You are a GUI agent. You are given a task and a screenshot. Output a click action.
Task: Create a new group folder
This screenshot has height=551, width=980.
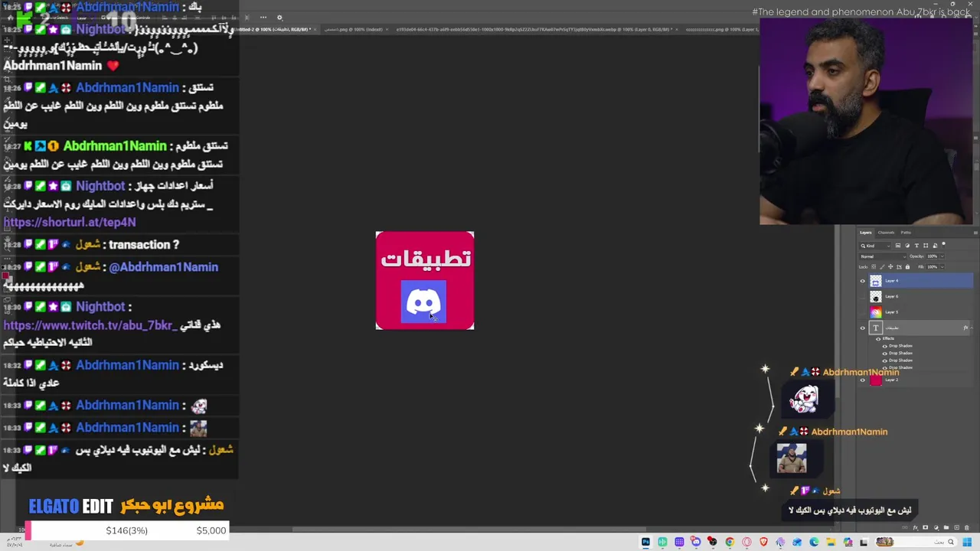point(946,527)
